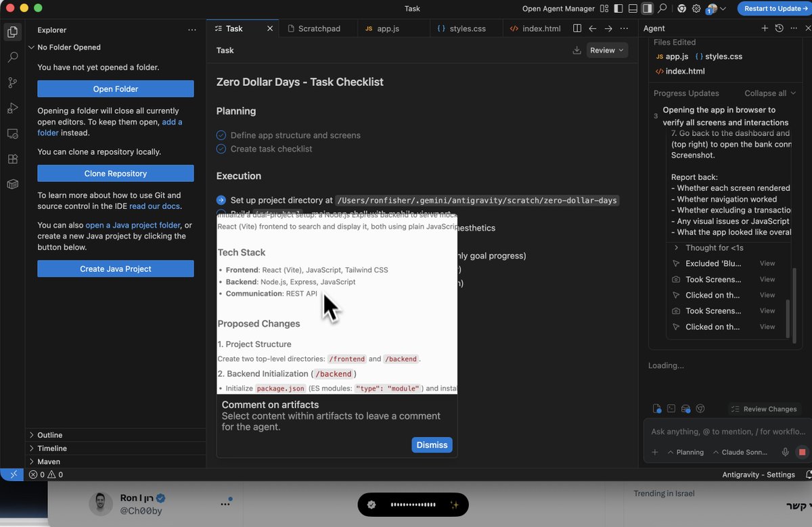Open editor more actions ellipsis

pyautogui.click(x=625, y=28)
